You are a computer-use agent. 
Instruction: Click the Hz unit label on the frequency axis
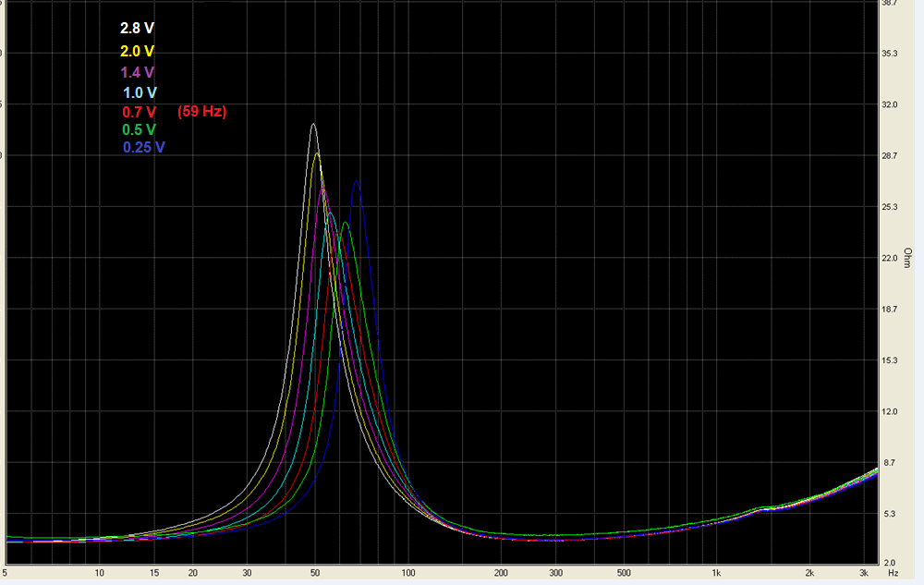[893, 573]
